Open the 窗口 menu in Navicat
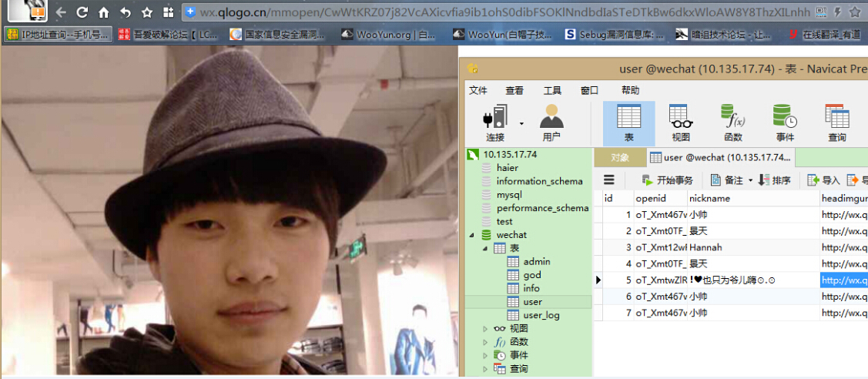The image size is (868, 379). pos(589,91)
